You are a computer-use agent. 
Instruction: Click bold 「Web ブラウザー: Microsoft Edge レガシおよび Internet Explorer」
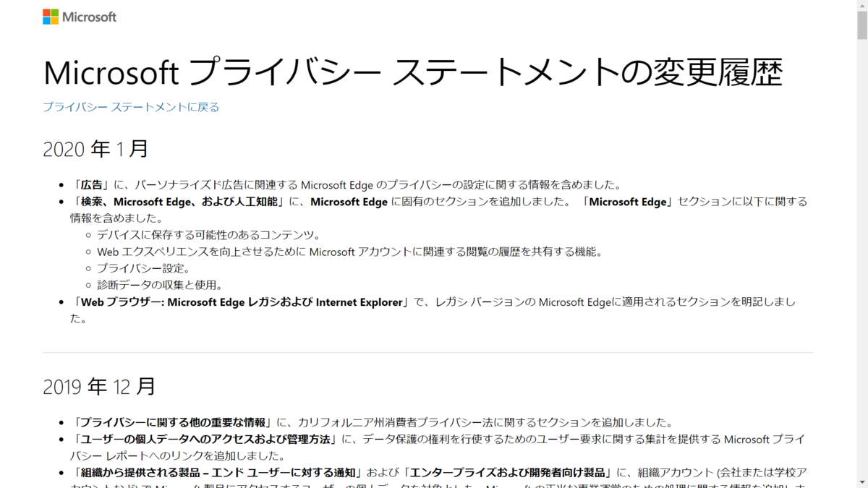(x=241, y=302)
